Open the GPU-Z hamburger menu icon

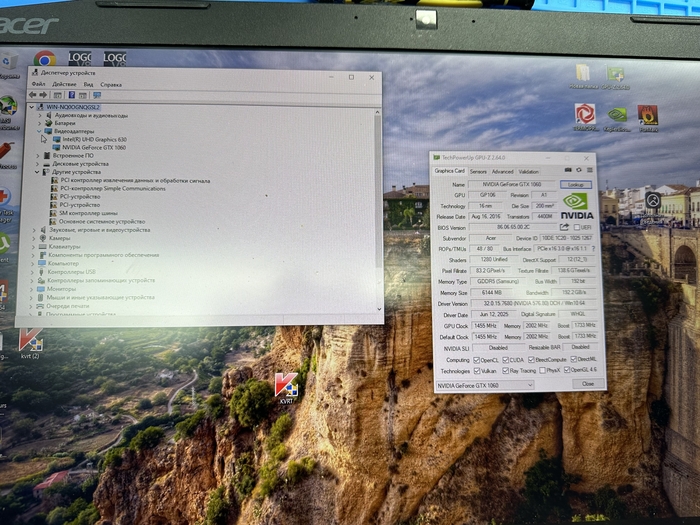[590, 170]
